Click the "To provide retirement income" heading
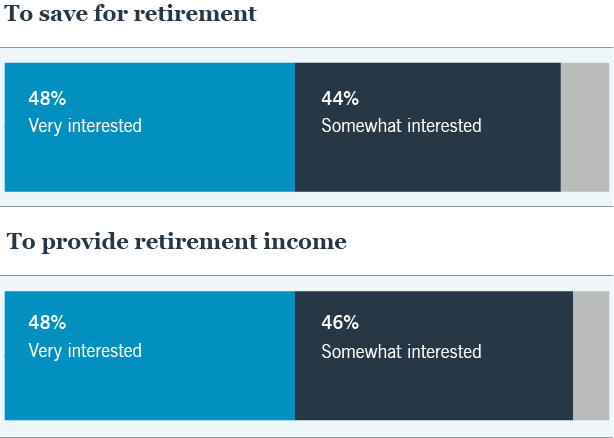The height and width of the screenshot is (438, 614). click(x=177, y=241)
